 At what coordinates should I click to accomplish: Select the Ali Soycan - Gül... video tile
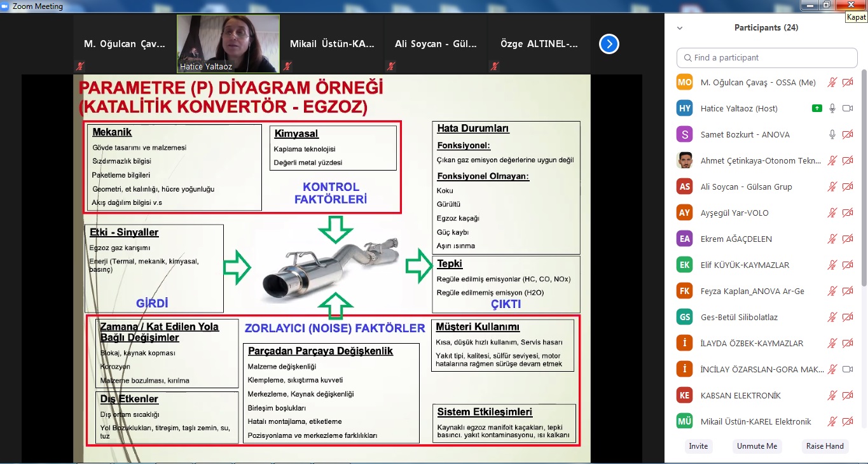(x=436, y=44)
